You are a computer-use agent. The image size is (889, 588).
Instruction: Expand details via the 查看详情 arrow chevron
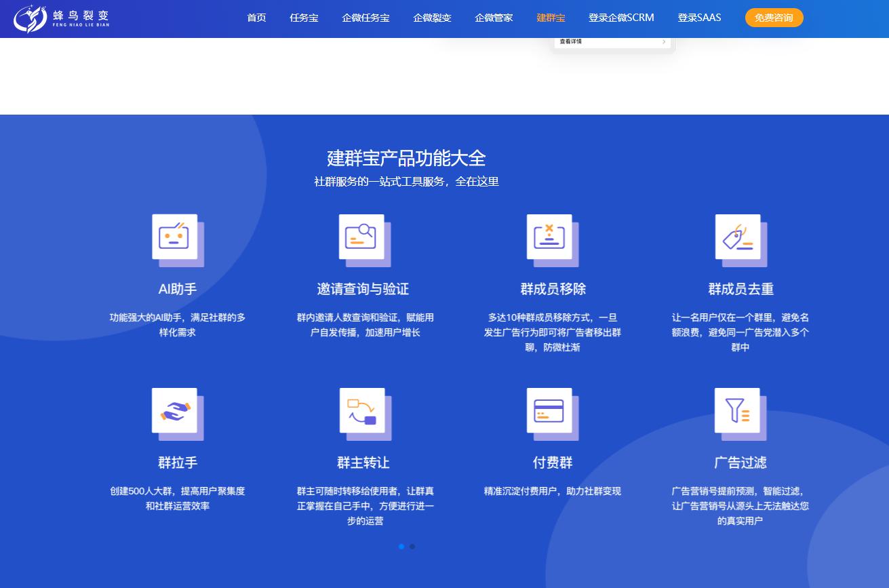[663, 41]
